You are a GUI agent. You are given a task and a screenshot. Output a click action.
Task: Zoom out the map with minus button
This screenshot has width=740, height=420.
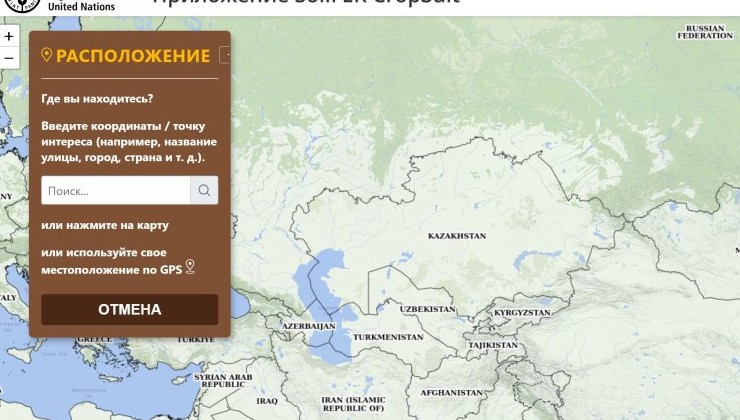(x=9, y=58)
